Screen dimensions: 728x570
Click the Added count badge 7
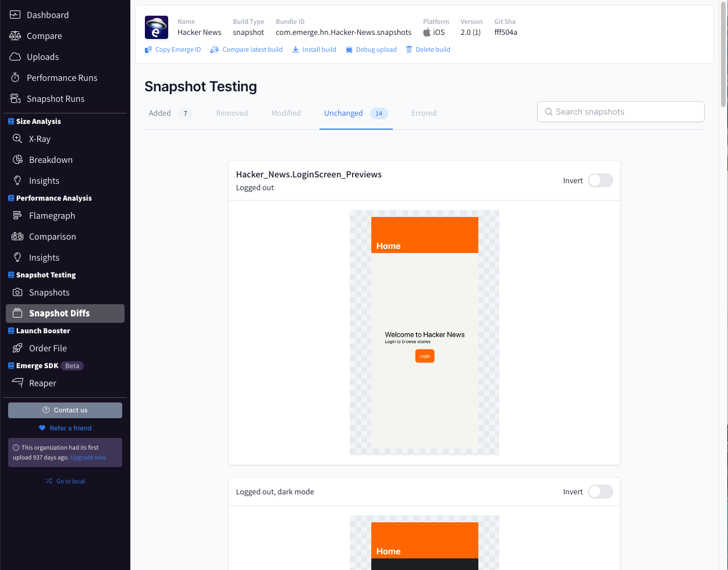(x=186, y=113)
